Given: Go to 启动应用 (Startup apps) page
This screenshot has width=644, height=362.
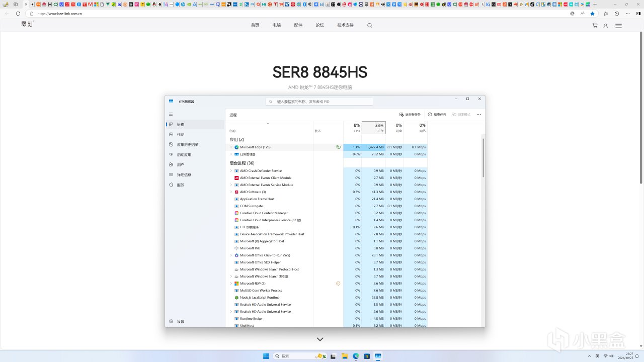Looking at the screenshot, I should click(x=195, y=155).
